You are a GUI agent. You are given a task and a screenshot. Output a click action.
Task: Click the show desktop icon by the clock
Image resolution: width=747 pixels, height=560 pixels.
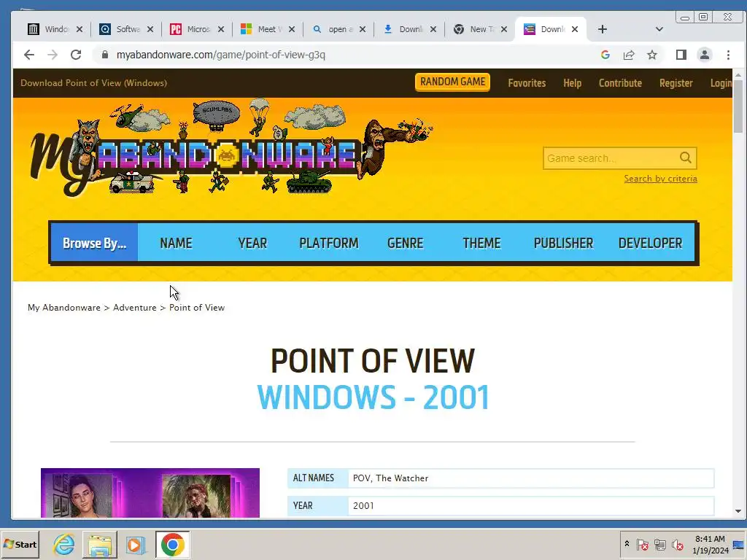pyautogui.click(x=739, y=544)
